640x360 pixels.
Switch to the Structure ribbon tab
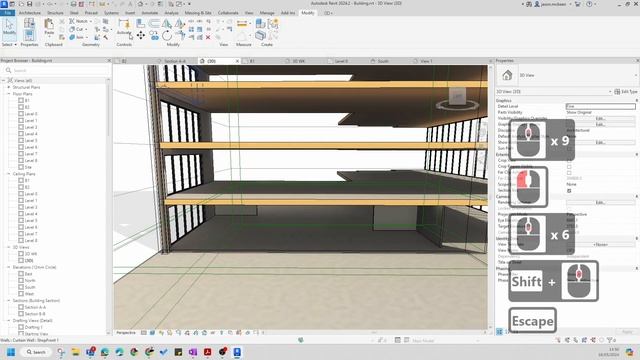[x=55, y=13]
